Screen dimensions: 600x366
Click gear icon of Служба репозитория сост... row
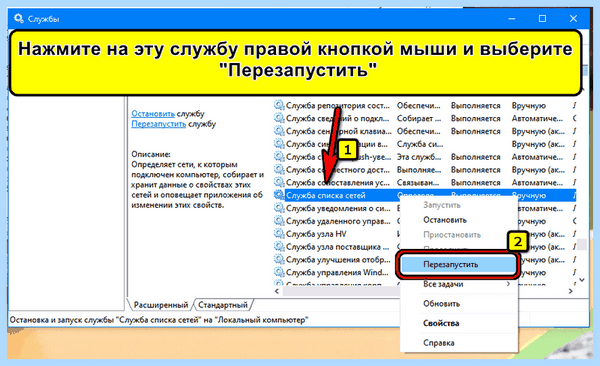click(x=279, y=105)
